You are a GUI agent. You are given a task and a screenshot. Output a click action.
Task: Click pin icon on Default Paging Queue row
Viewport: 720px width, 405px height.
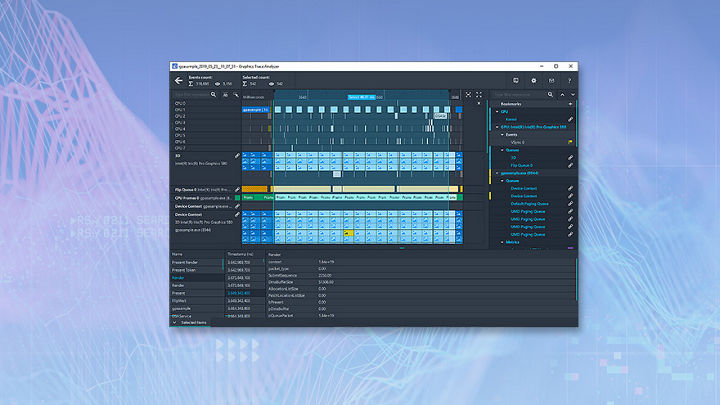(570, 203)
